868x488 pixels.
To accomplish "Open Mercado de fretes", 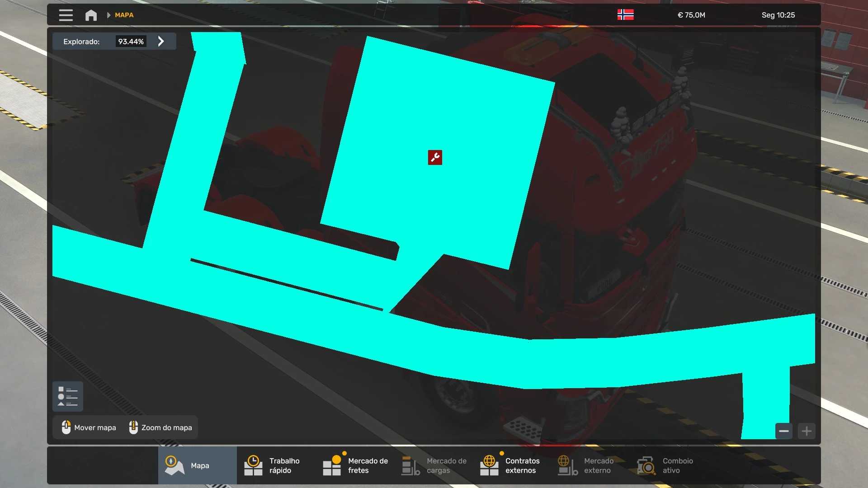I will [355, 465].
